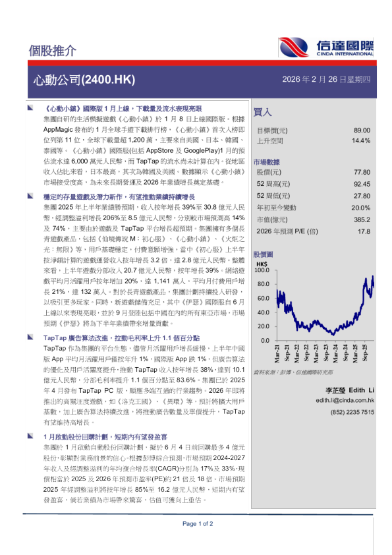Click the market cap value 385.2
392x555 pixels.
362,219
